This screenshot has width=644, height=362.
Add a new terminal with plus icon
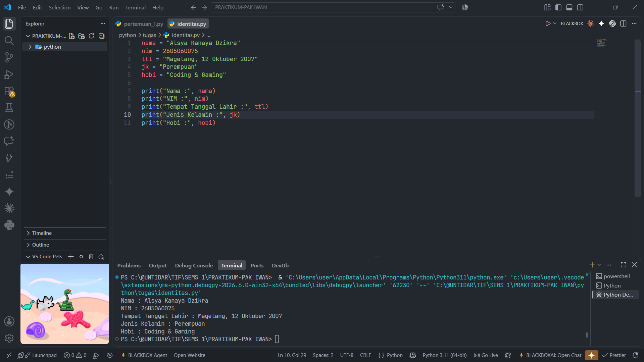[x=592, y=265]
